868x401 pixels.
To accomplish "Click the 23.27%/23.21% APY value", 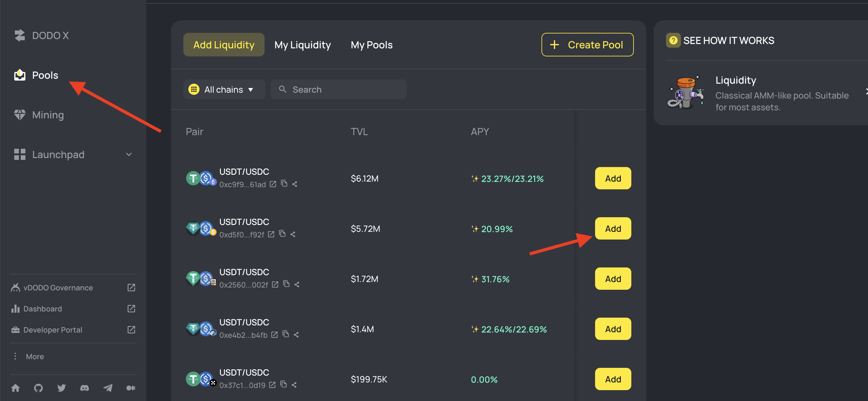I will point(512,178).
